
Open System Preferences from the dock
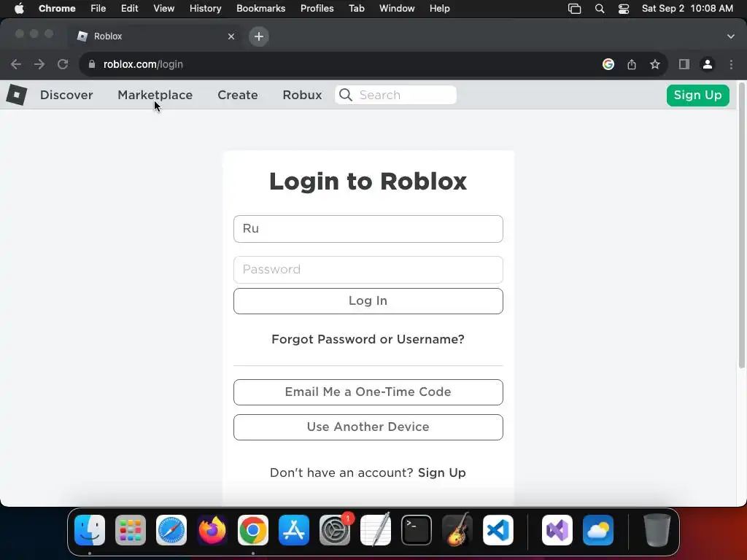click(x=334, y=530)
